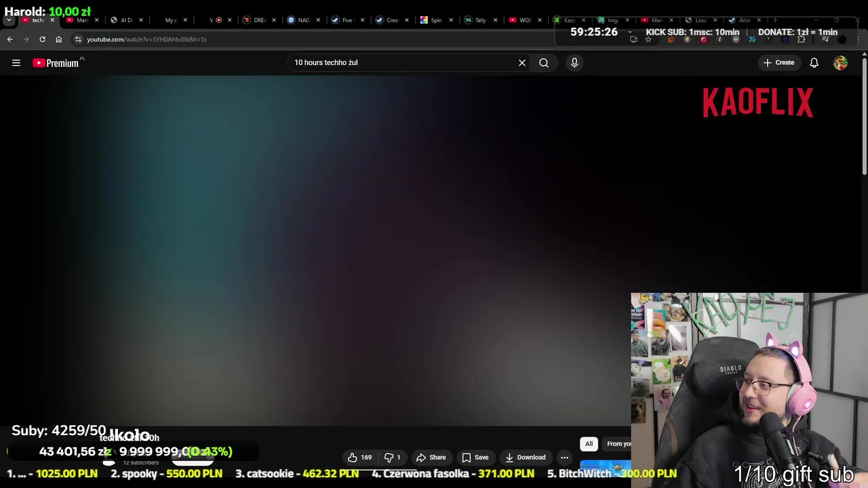Open the Chrome extensions puzzle icon
This screenshot has width=868, height=488.
click(x=801, y=39)
